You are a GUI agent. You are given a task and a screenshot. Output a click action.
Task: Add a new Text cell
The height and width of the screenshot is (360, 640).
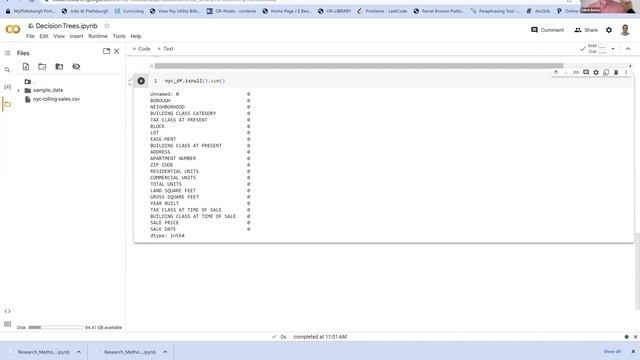pos(165,49)
